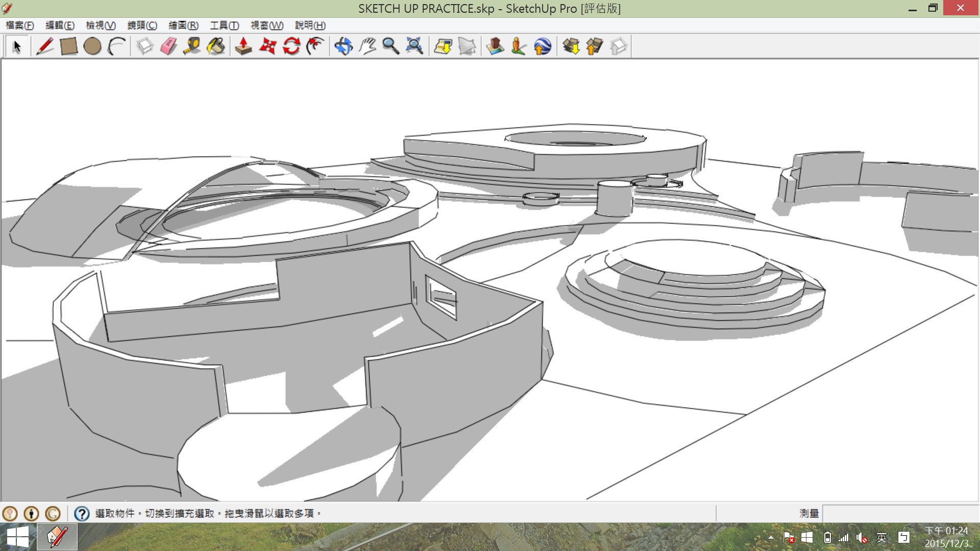Click into the 測量 measurements box
This screenshot has height=551, width=980.
pyautogui.click(x=900, y=513)
